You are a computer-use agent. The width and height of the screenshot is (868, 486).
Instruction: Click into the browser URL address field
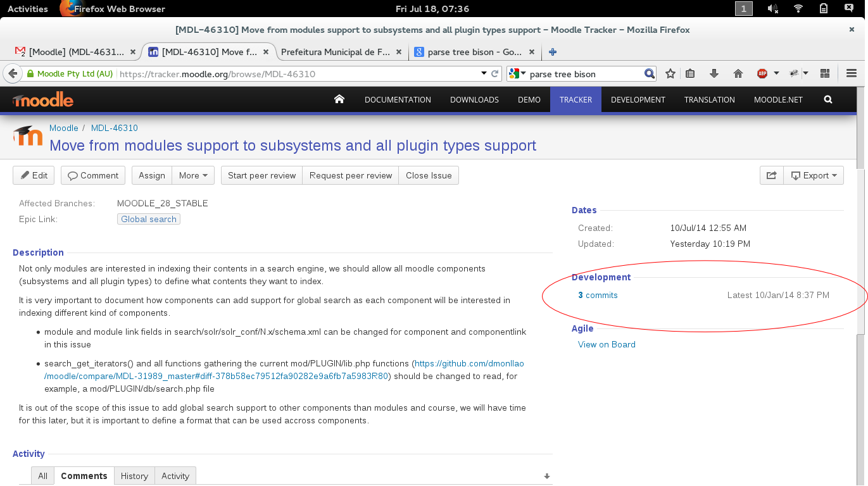[x=298, y=73]
